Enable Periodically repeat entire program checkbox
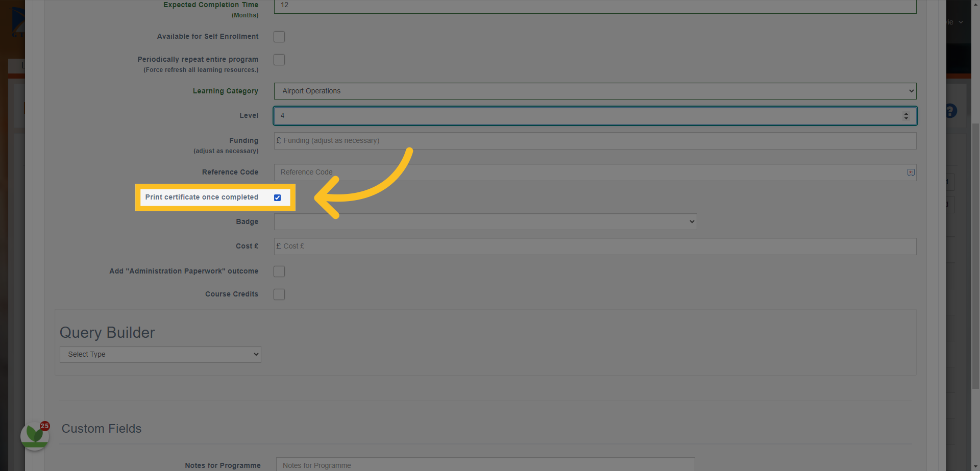This screenshot has width=980, height=471. (x=279, y=60)
